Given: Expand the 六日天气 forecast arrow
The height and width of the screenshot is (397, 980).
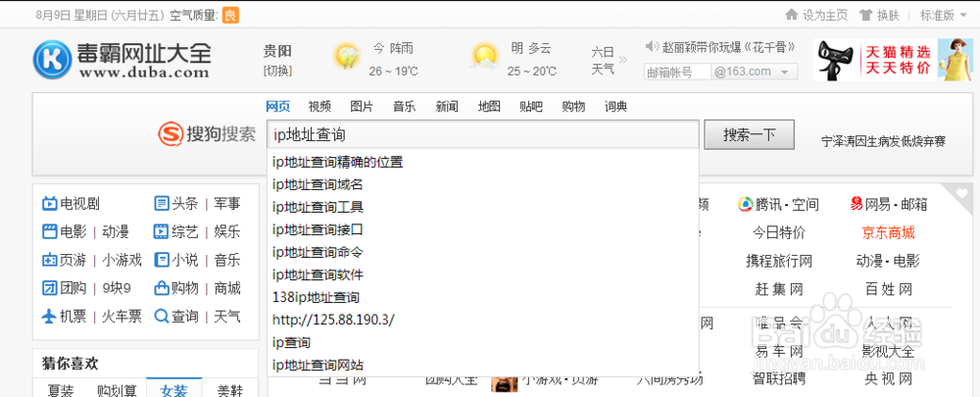Looking at the screenshot, I should point(622,60).
